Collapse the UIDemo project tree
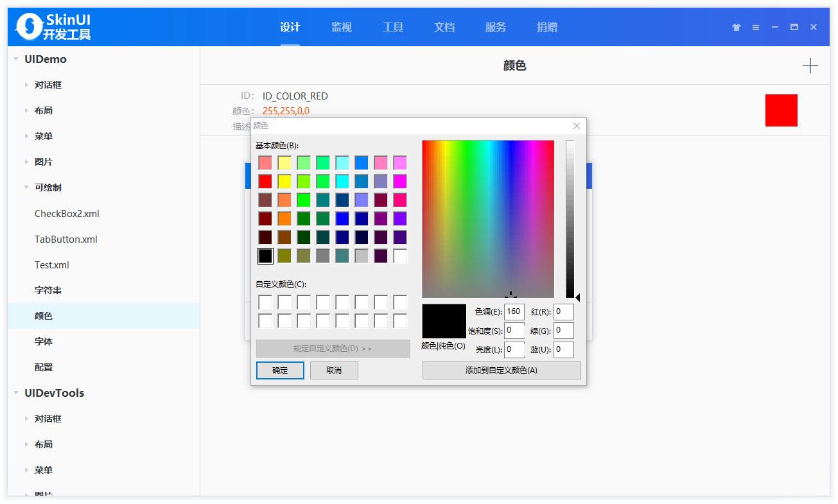The image size is (838, 504). (x=16, y=59)
